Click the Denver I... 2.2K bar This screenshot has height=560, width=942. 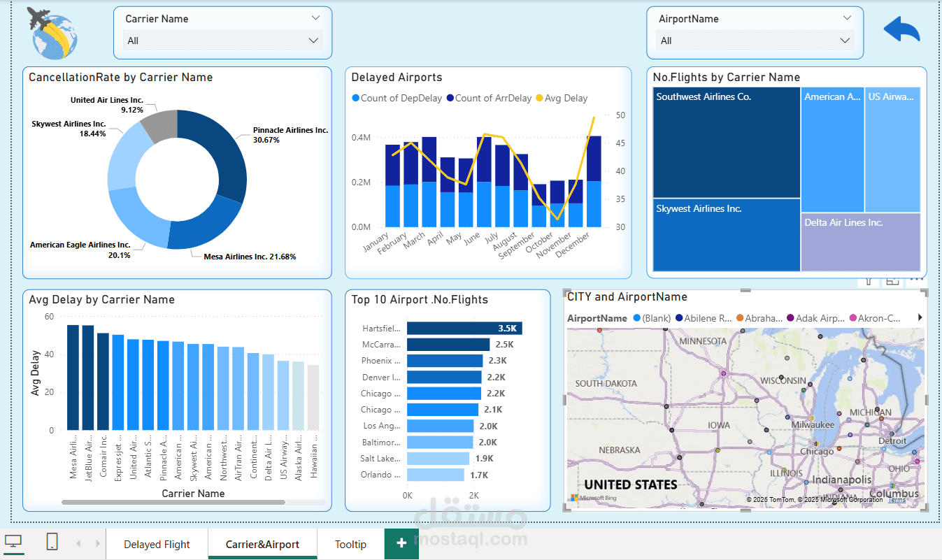coord(444,377)
